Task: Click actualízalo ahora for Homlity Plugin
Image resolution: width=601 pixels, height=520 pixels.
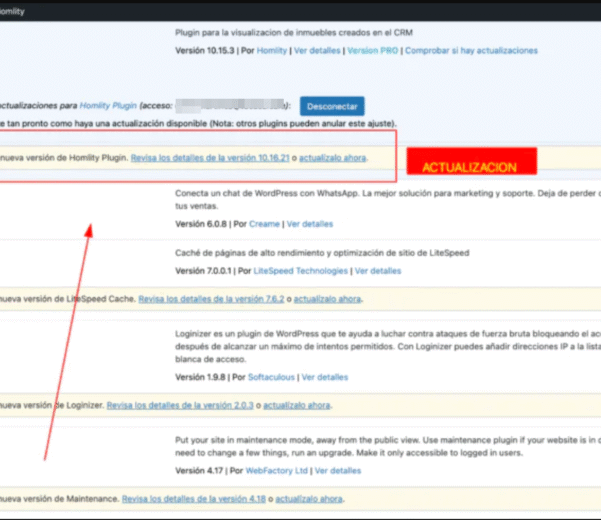Action: (333, 158)
